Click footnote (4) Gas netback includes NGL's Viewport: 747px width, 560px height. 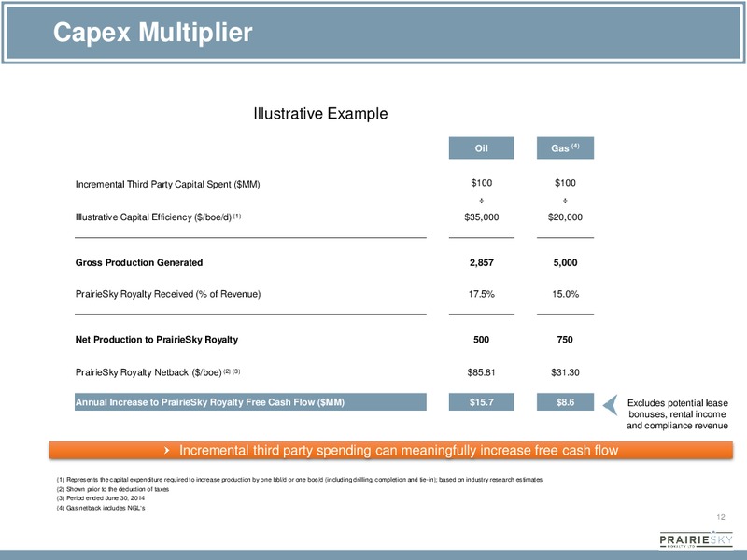101,508
